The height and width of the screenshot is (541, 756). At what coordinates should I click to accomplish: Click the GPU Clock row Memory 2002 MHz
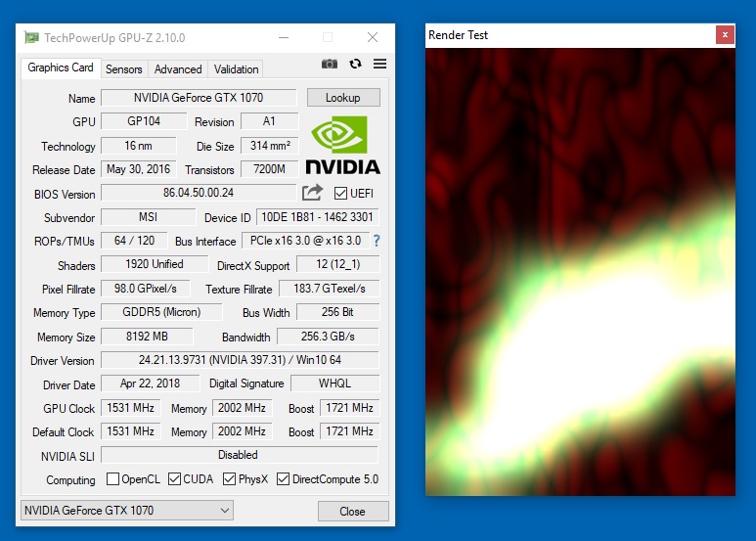[242, 408]
